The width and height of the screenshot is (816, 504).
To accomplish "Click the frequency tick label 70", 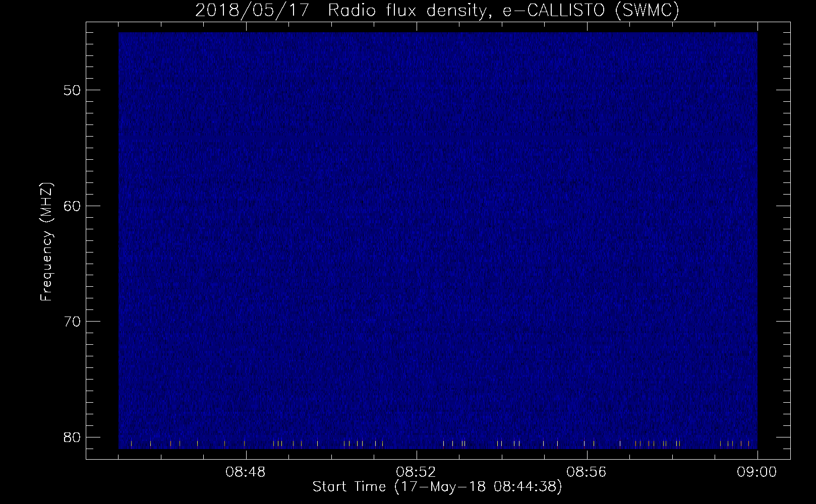I will [x=72, y=321].
